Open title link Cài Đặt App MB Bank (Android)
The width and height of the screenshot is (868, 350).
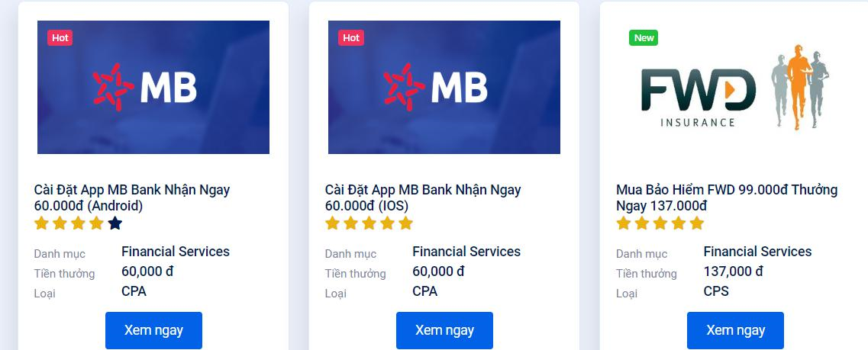coord(132,198)
